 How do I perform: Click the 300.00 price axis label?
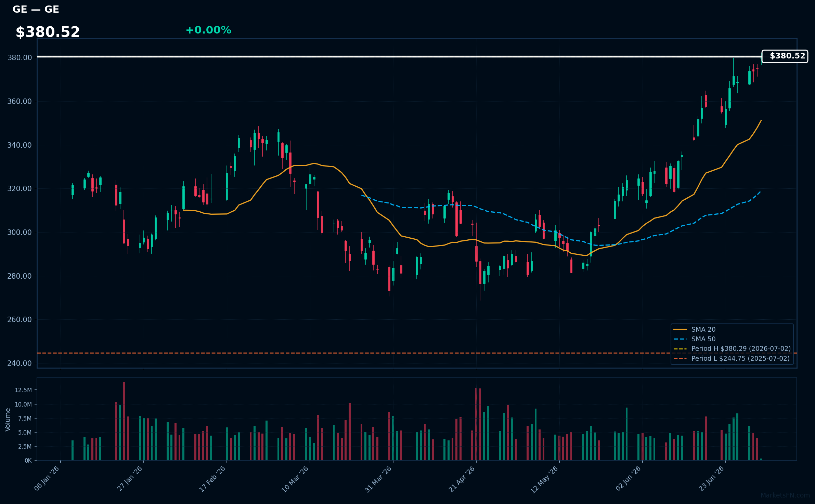[20, 232]
